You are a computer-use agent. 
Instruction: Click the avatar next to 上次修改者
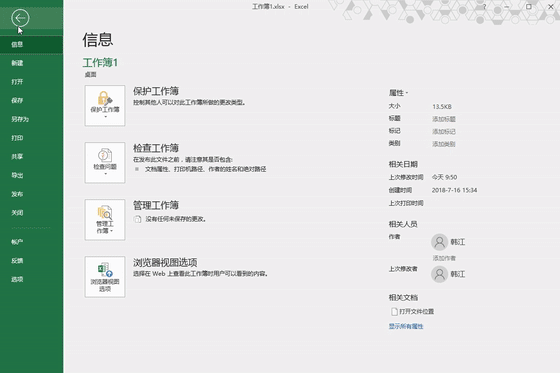[x=440, y=274]
